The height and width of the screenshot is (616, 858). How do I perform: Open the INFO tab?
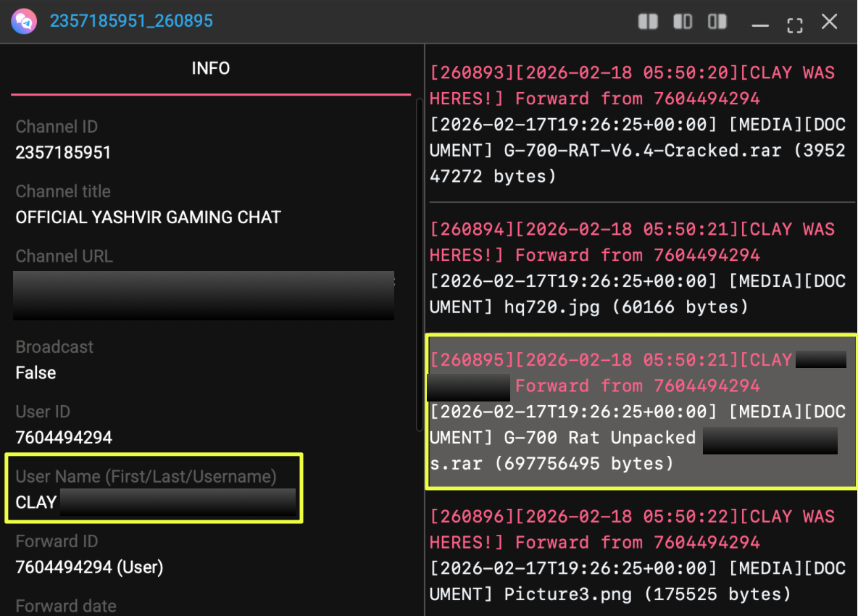click(210, 69)
